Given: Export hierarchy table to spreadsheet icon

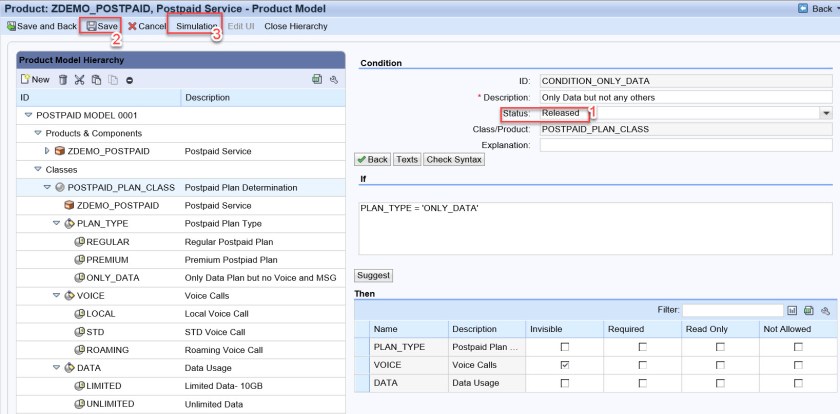Looking at the screenshot, I should (x=317, y=79).
